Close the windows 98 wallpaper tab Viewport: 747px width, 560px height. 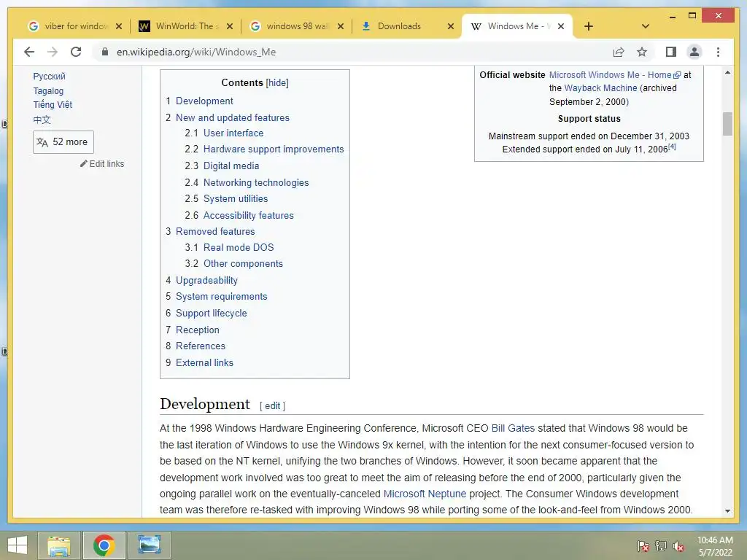340,26
